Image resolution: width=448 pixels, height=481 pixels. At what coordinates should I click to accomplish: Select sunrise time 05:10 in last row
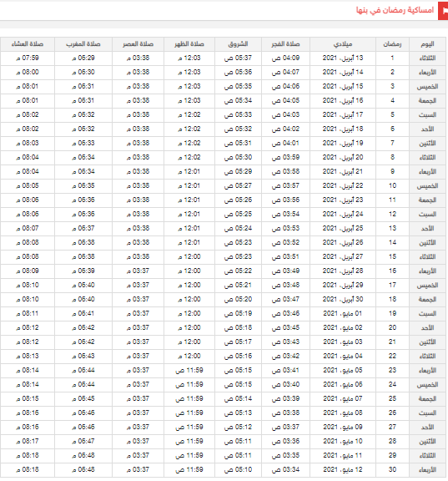click(x=238, y=469)
